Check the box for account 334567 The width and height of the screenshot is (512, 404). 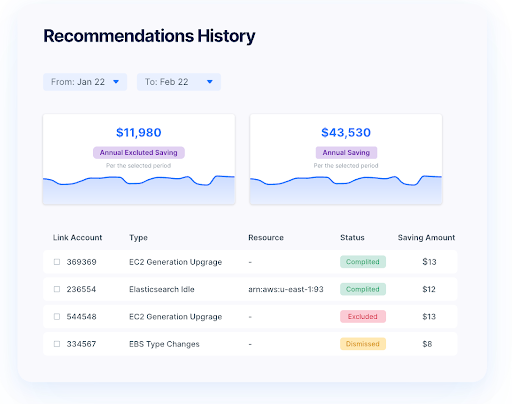pos(57,344)
